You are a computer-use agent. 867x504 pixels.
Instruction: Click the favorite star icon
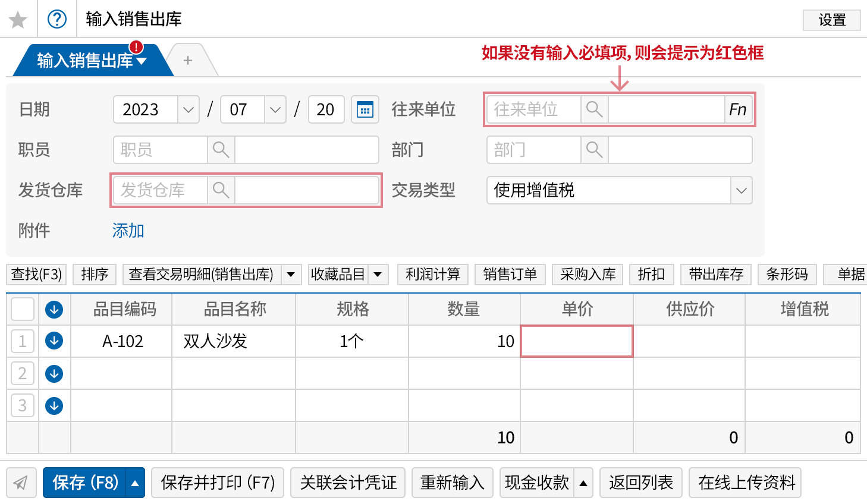(18, 20)
